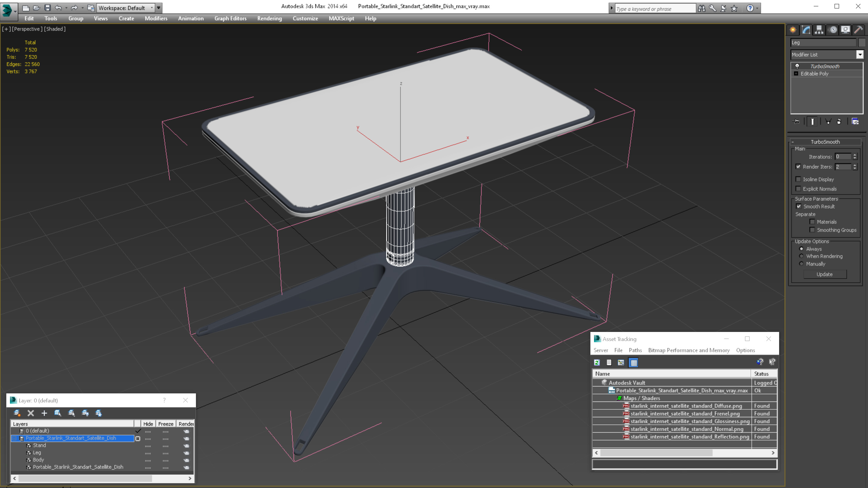The image size is (868, 488).
Task: Click the object color swatch beside Leg name
Action: click(862, 42)
